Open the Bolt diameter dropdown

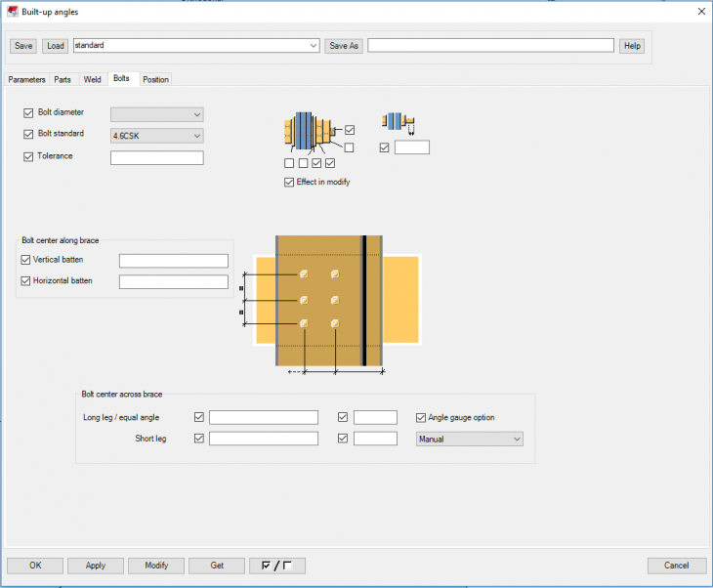(157, 114)
